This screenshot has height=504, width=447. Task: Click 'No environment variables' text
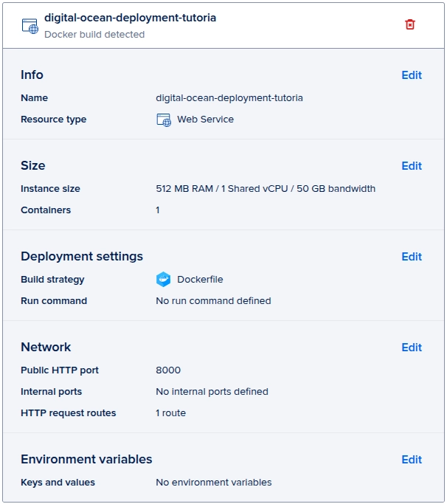[x=214, y=483]
